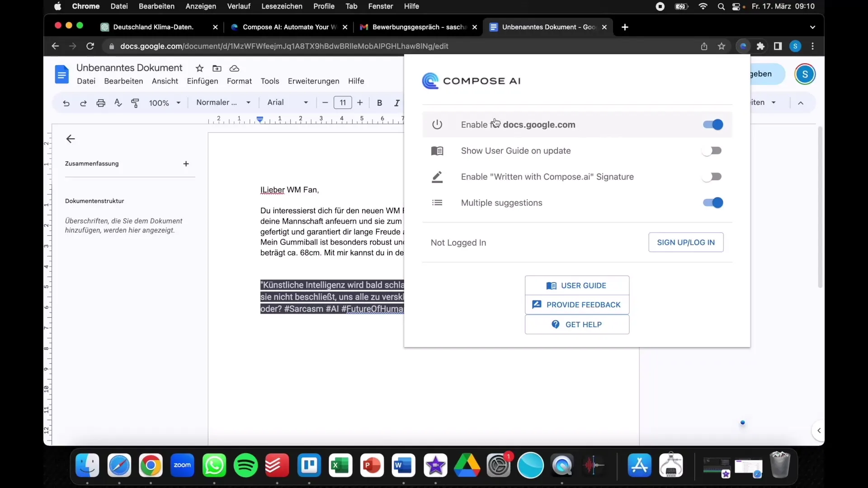Click the PROVIDE FEEDBACK button

[x=576, y=305]
